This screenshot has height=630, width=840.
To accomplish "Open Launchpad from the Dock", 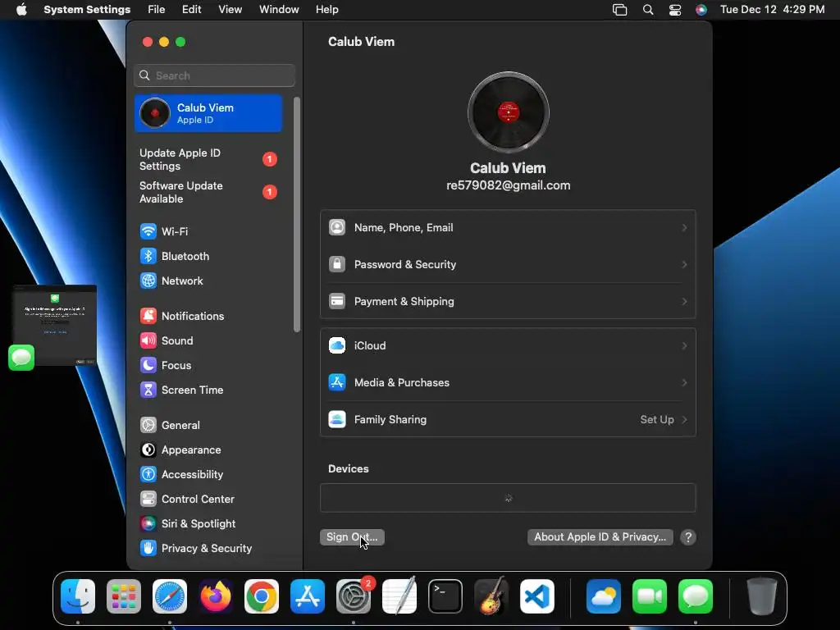I will tap(124, 596).
